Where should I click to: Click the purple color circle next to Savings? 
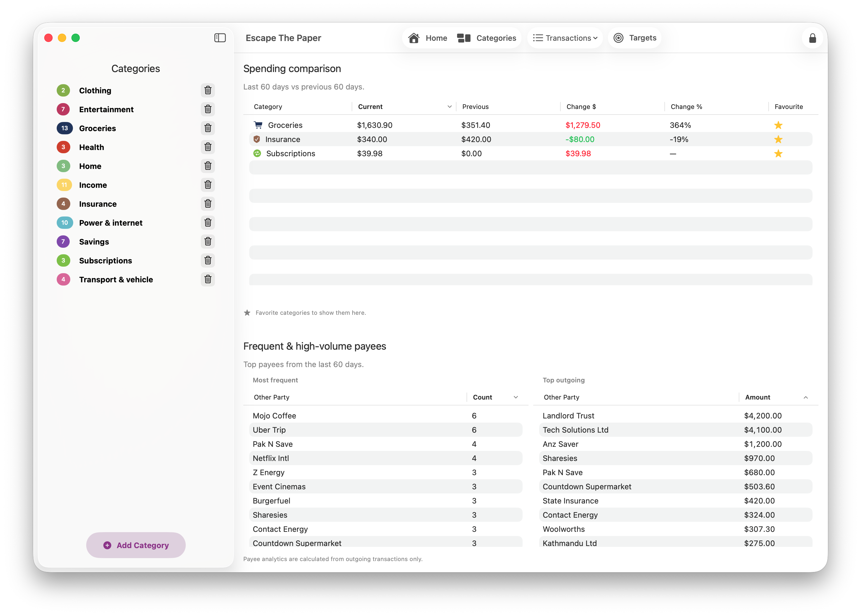63,242
